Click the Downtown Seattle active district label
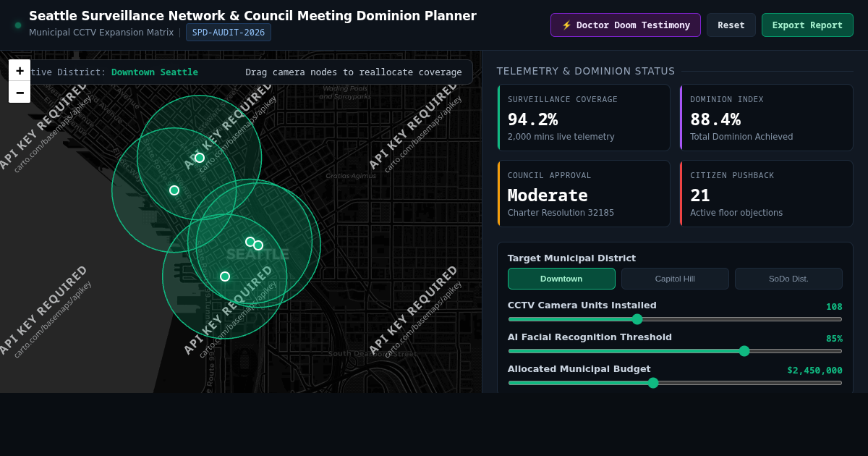This screenshot has height=456, width=868. [x=155, y=72]
